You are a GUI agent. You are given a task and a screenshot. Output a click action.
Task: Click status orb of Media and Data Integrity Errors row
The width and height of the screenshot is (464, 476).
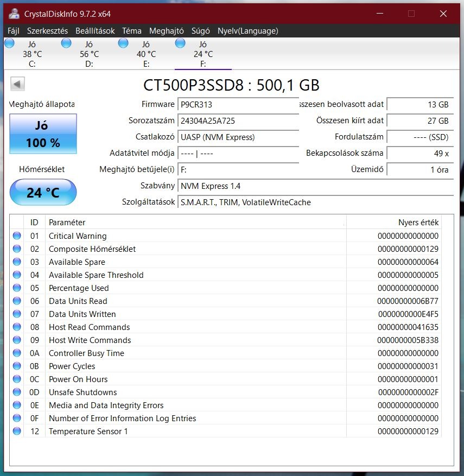(17, 405)
